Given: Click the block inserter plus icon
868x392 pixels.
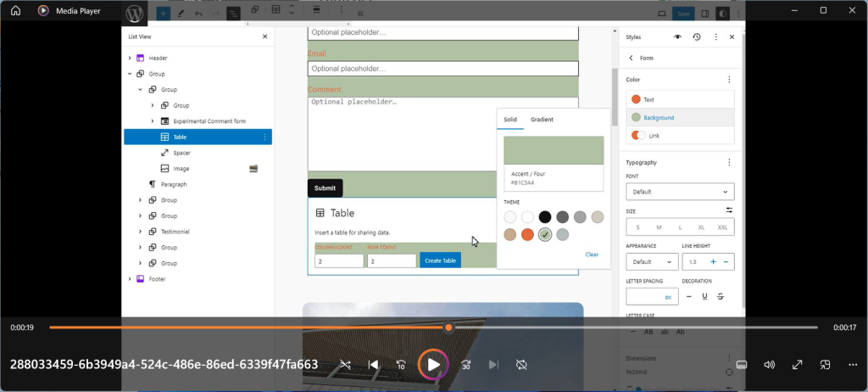Looking at the screenshot, I should coord(163,14).
